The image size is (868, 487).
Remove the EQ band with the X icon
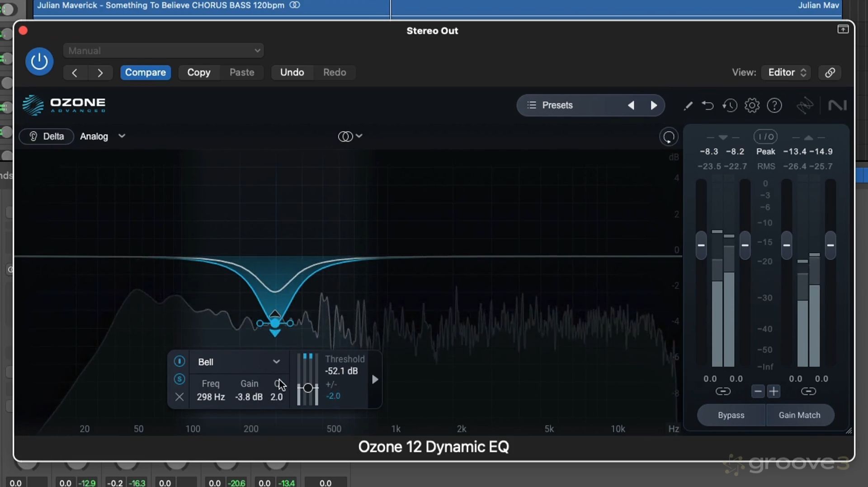point(179,397)
